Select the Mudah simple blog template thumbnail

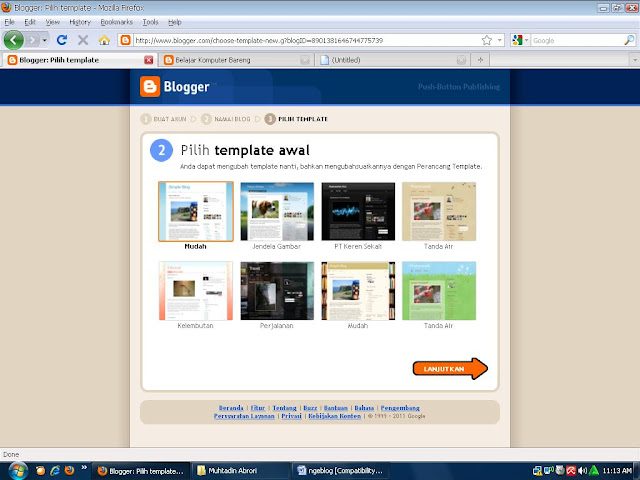pyautogui.click(x=196, y=211)
